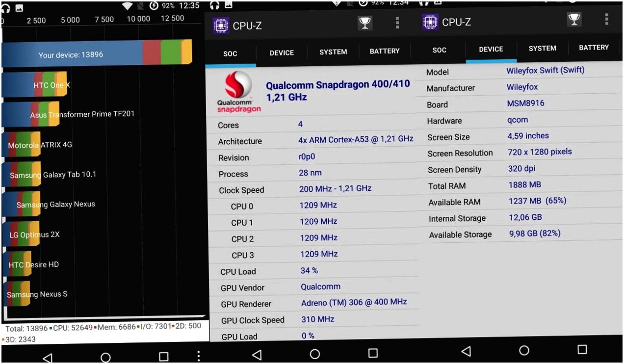Tap Available Storage '9,98 GB (82%)'
Viewport: 624px width, 364px height.
pos(535,234)
